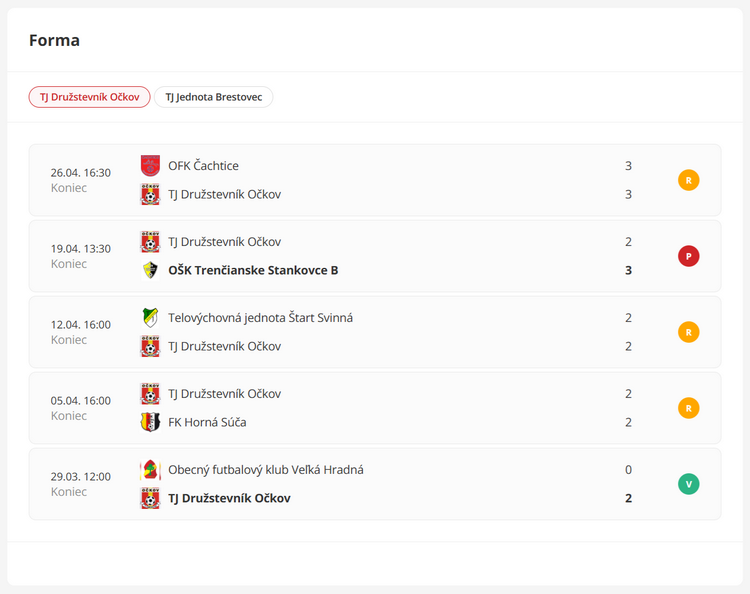Click FK Horná Súča score 2
750x594 pixels.
[x=629, y=422]
